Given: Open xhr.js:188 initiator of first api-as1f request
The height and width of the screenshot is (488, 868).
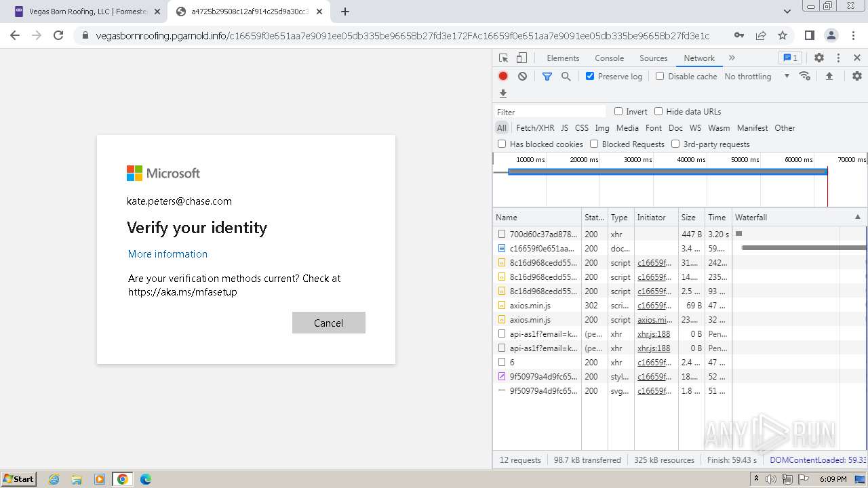Looking at the screenshot, I should 654,333.
